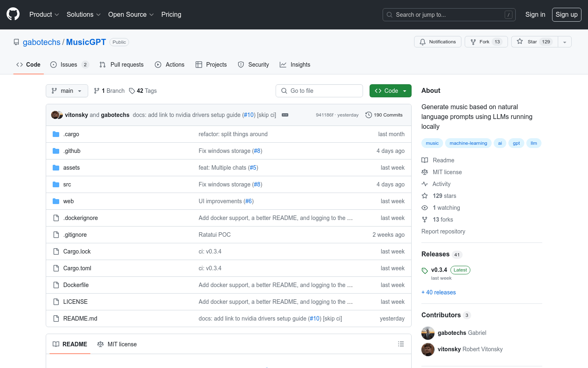Open the Cargo.lock file
Viewport: 588px width, 368px height.
coord(77,251)
